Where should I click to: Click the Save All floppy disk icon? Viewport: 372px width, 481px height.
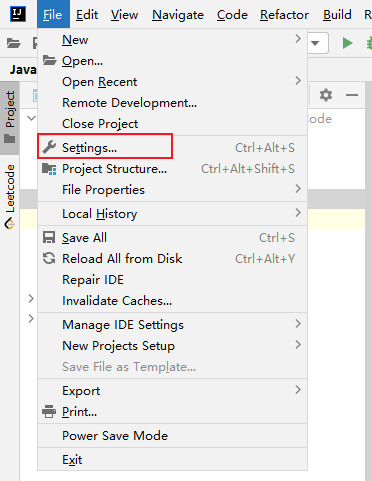pos(49,238)
